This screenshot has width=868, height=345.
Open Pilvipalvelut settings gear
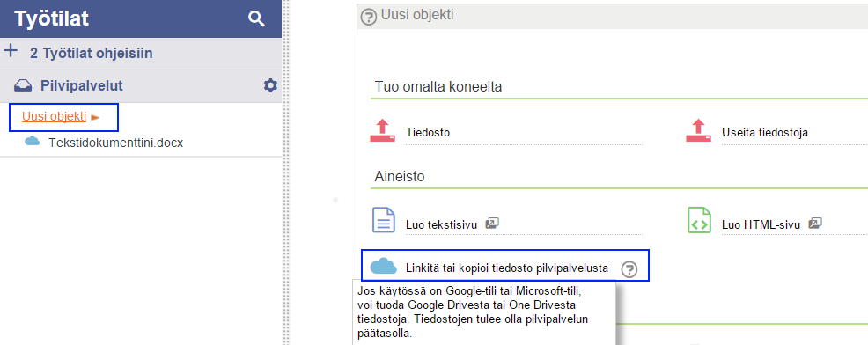click(x=270, y=85)
